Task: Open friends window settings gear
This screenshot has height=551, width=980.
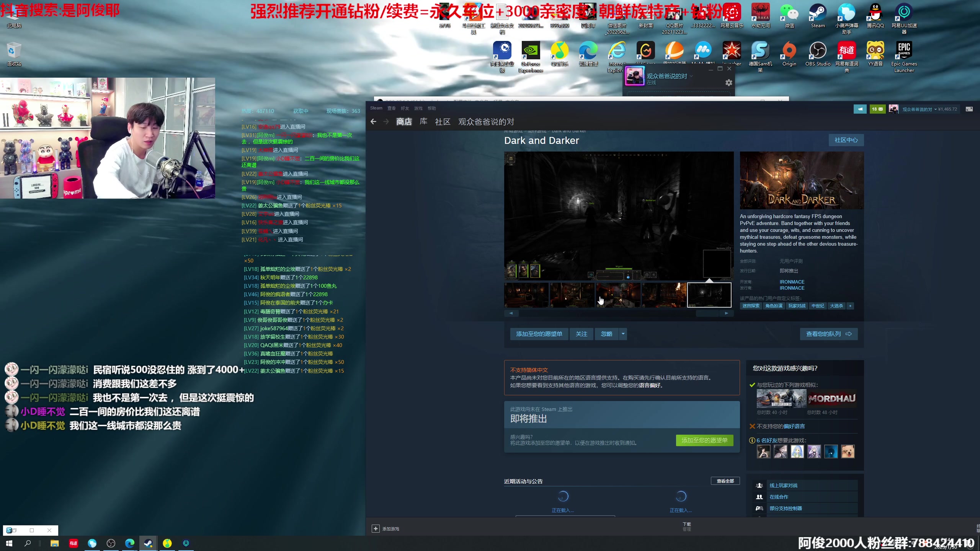Action: coord(729,83)
